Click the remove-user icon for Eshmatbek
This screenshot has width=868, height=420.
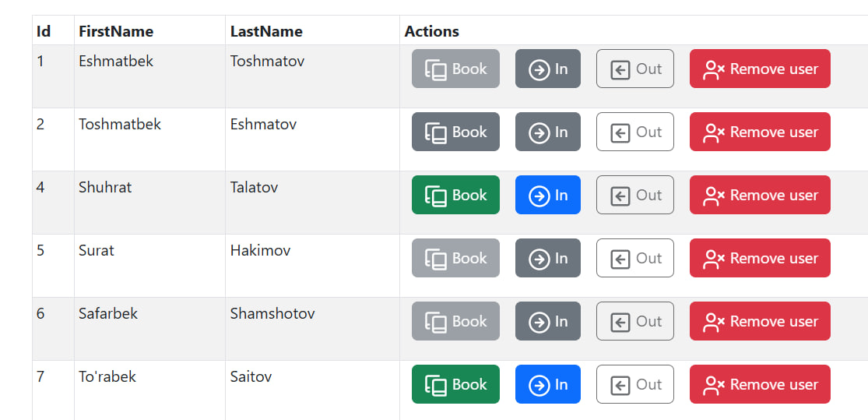tap(714, 69)
